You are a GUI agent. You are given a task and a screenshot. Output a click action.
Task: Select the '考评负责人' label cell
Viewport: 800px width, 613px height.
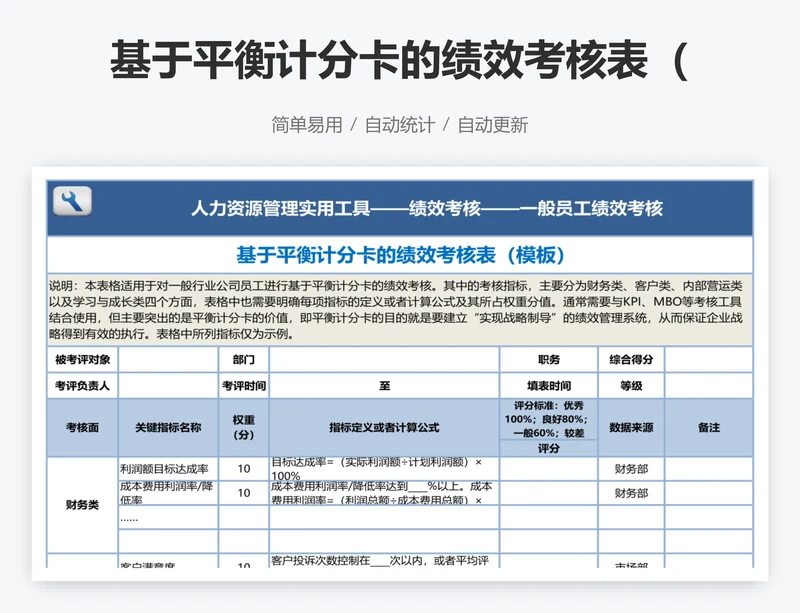pyautogui.click(x=82, y=386)
